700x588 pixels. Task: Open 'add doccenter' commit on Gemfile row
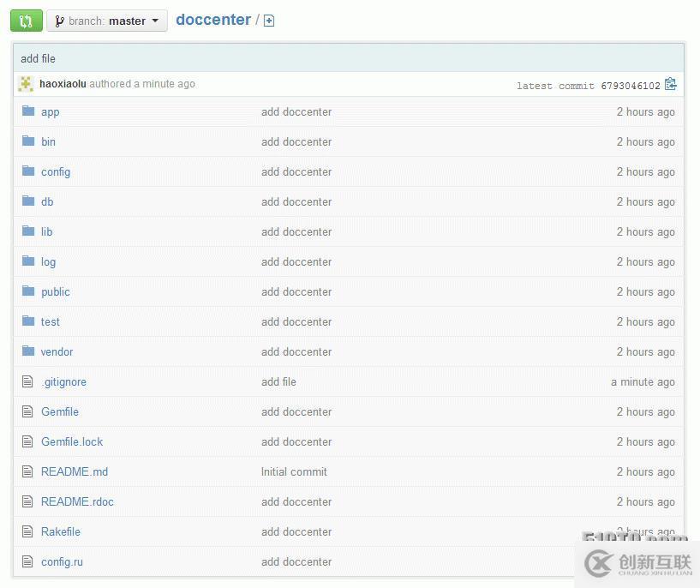296,411
